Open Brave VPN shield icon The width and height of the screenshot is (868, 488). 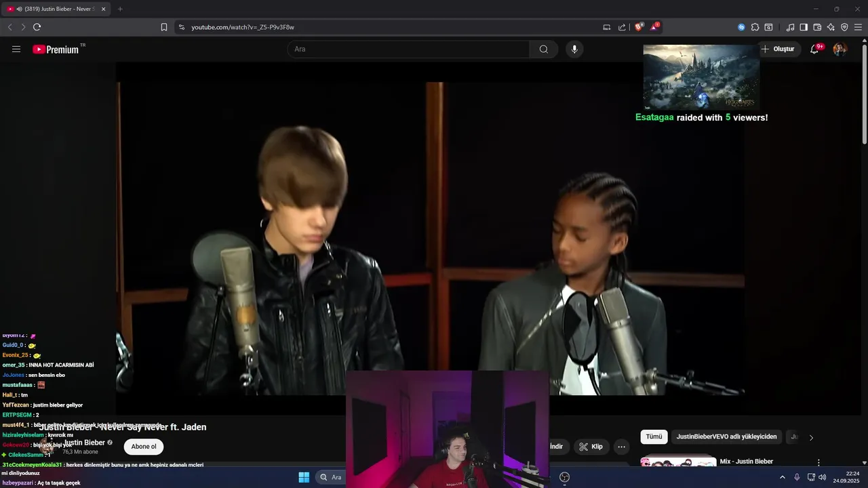click(844, 27)
